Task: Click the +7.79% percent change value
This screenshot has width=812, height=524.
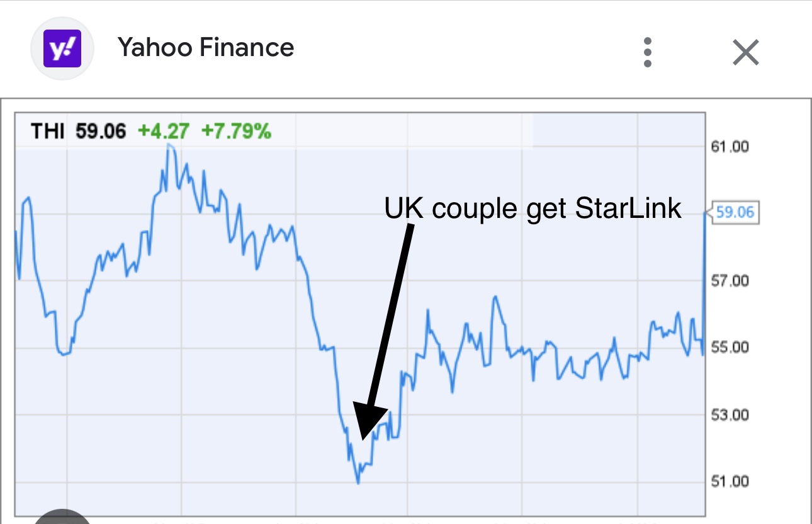Action: point(236,132)
